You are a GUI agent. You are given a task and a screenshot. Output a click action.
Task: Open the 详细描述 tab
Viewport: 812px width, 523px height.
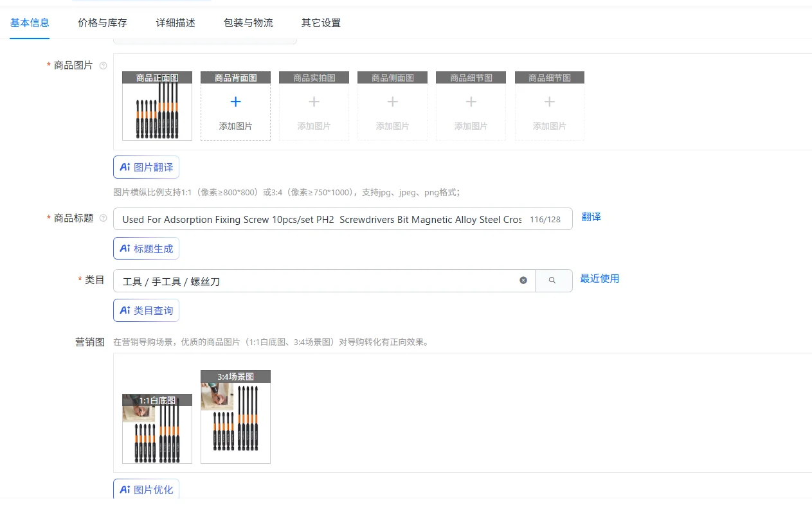pyautogui.click(x=176, y=23)
